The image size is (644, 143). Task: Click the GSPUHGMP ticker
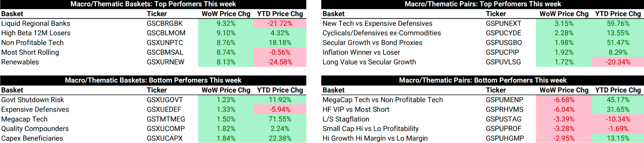(x=505, y=138)
